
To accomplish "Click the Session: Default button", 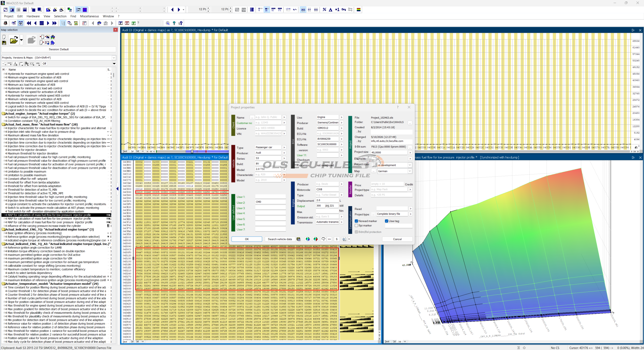I will point(59,49).
